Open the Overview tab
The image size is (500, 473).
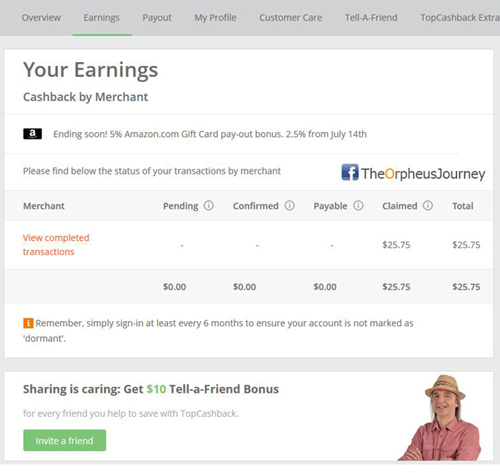pos(41,18)
